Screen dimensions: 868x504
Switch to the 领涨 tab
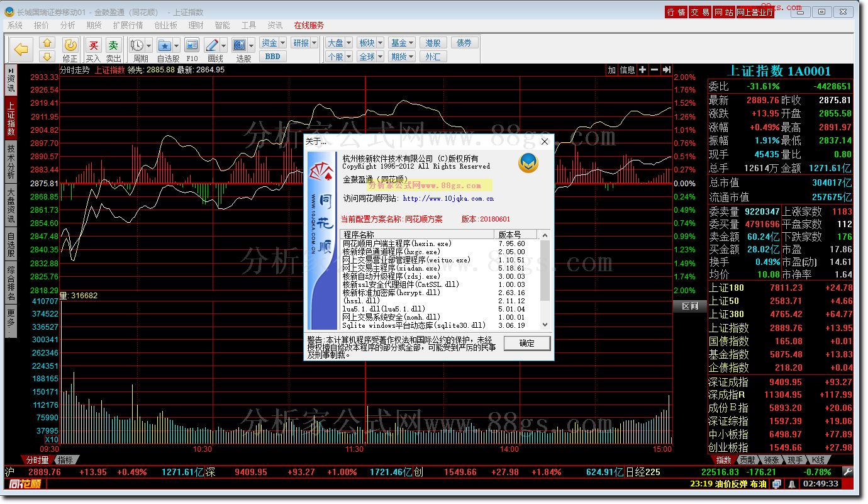[x=771, y=460]
